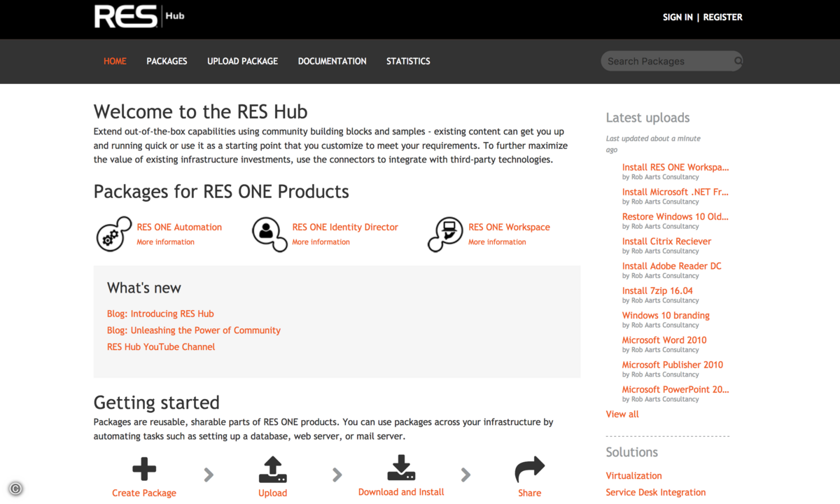This screenshot has height=504, width=840.
Task: Open the Windows 10 branding upload
Action: (x=666, y=315)
